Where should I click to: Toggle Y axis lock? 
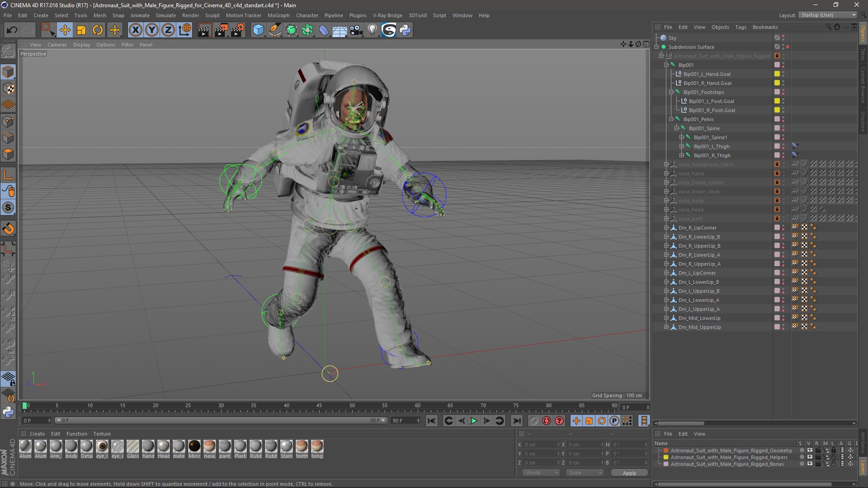(x=152, y=30)
